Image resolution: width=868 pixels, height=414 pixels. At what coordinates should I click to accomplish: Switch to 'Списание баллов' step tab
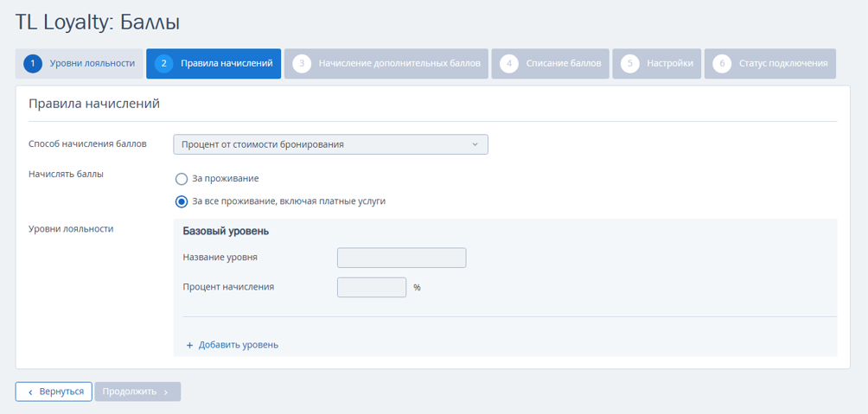pos(550,64)
